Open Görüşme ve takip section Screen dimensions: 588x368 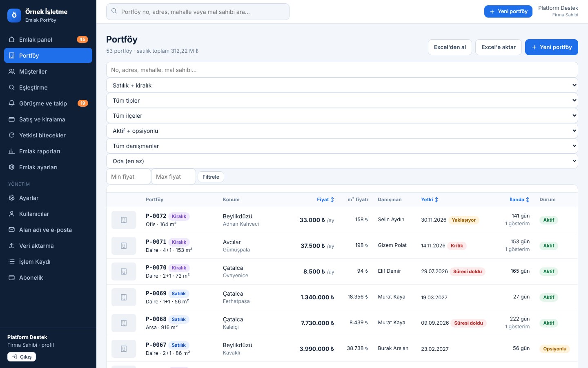(48, 103)
